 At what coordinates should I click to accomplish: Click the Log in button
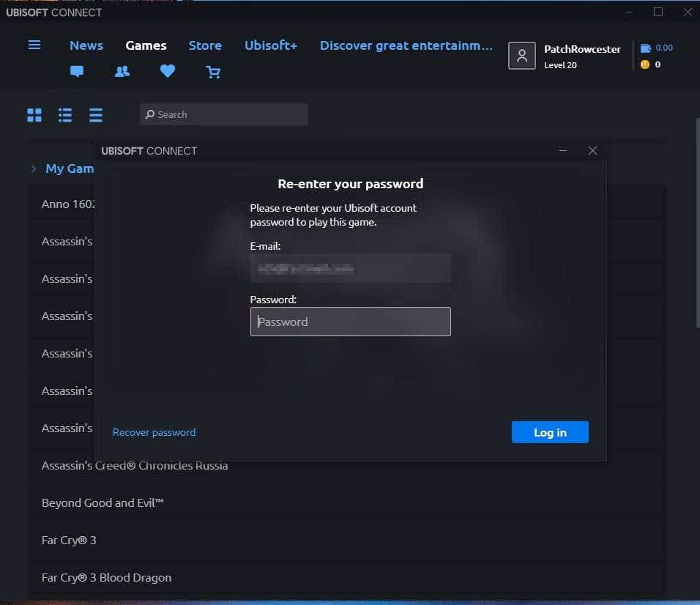point(550,432)
